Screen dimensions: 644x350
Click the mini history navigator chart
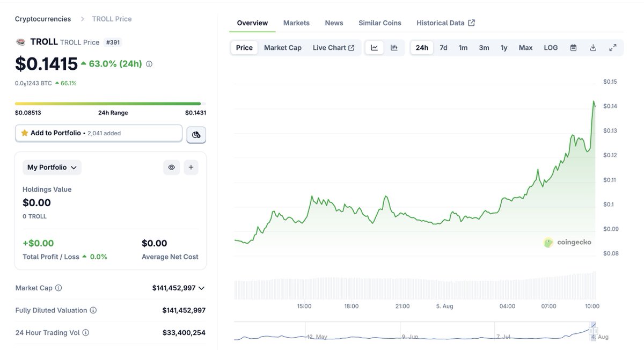tap(415, 331)
